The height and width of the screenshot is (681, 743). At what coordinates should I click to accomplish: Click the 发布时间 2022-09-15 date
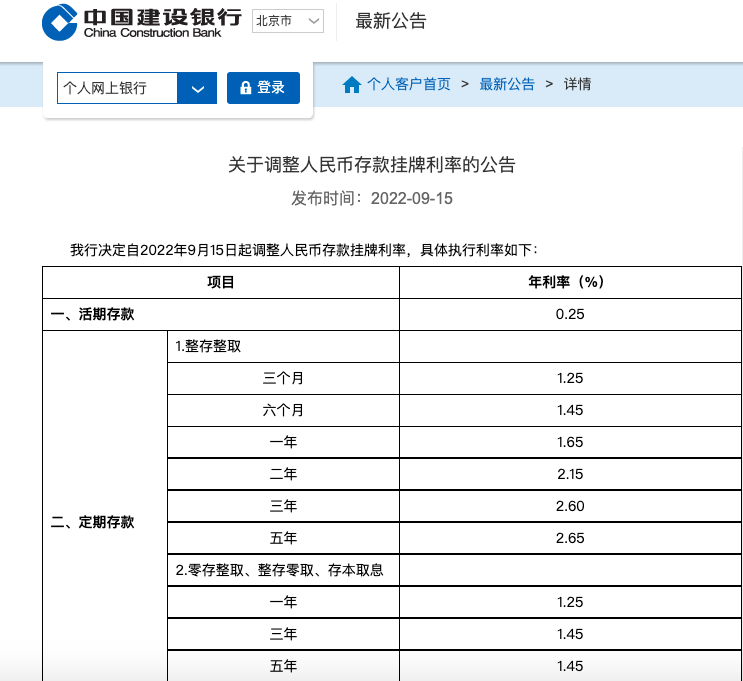(372, 198)
